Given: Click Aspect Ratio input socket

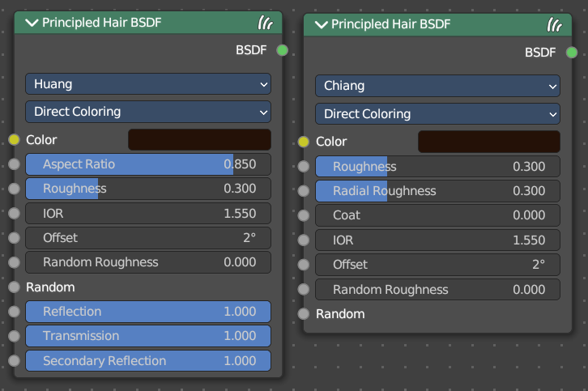Looking at the screenshot, I should point(15,164).
